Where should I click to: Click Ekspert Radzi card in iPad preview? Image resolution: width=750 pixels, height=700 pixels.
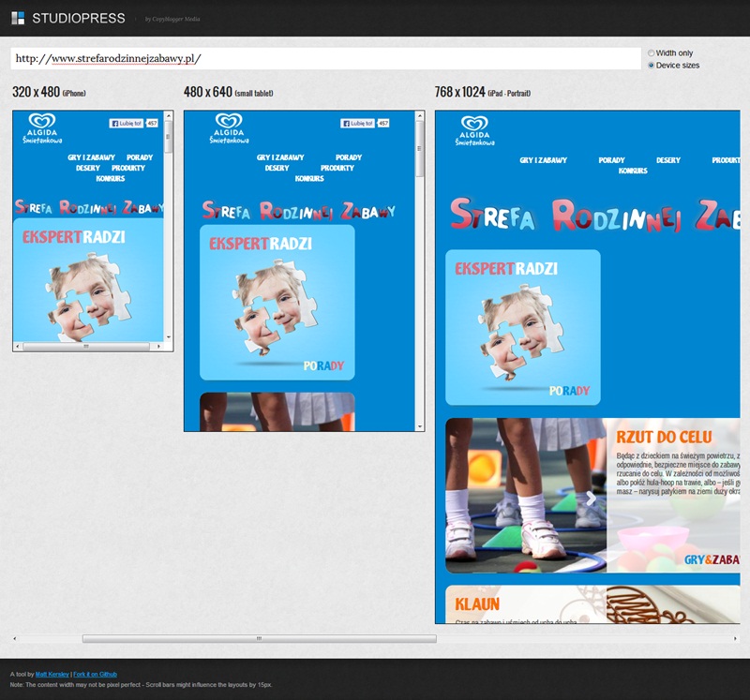click(x=523, y=328)
